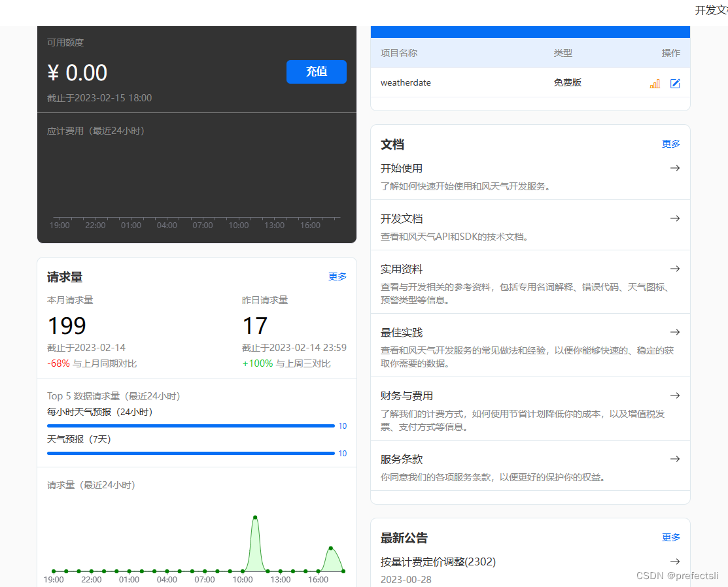Click the 天气预报（7天） progress bar
The image size is (728, 587).
pos(191,454)
